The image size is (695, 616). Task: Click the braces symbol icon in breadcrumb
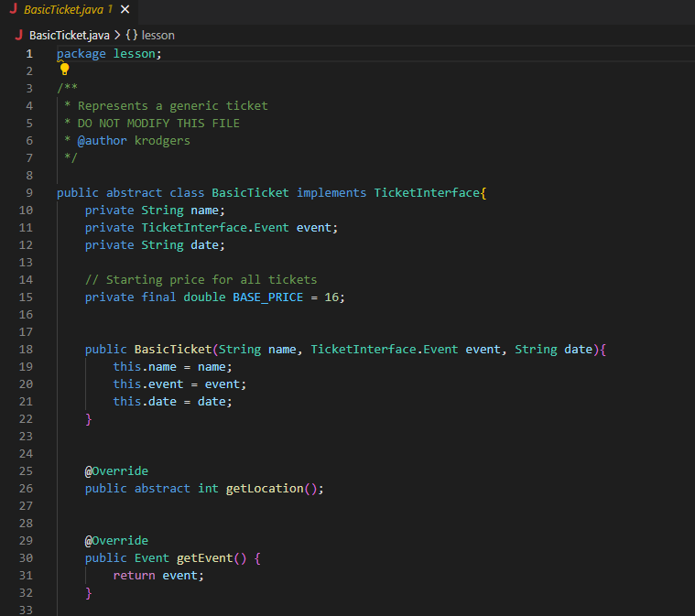pos(132,35)
